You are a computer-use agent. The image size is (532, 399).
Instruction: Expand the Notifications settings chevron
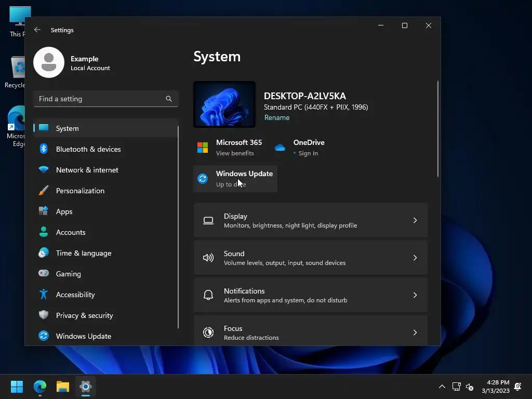[415, 295]
